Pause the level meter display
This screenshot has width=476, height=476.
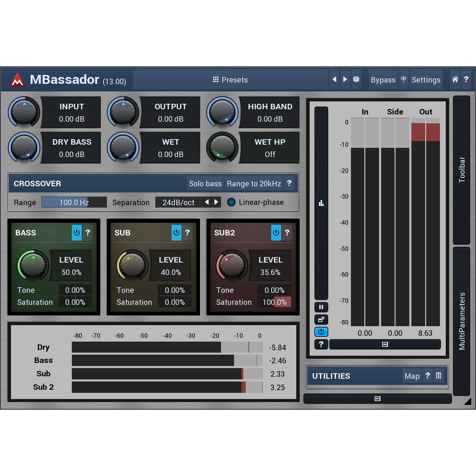point(321,307)
